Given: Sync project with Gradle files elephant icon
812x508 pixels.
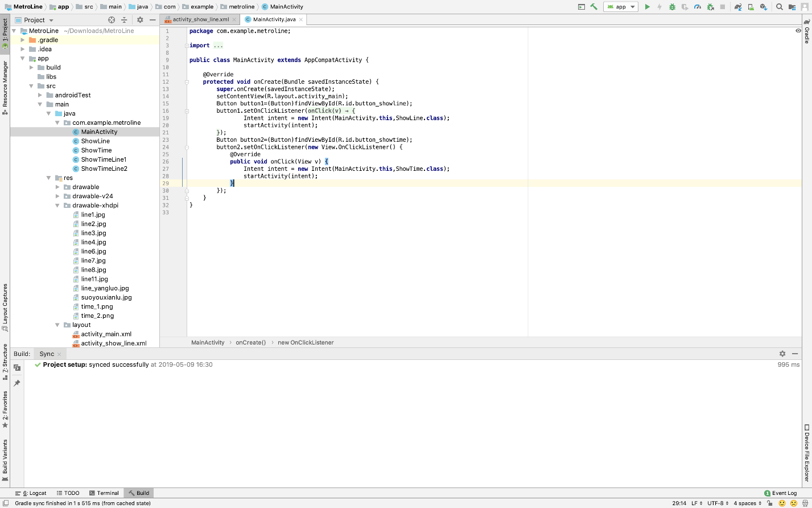Looking at the screenshot, I should [738, 7].
